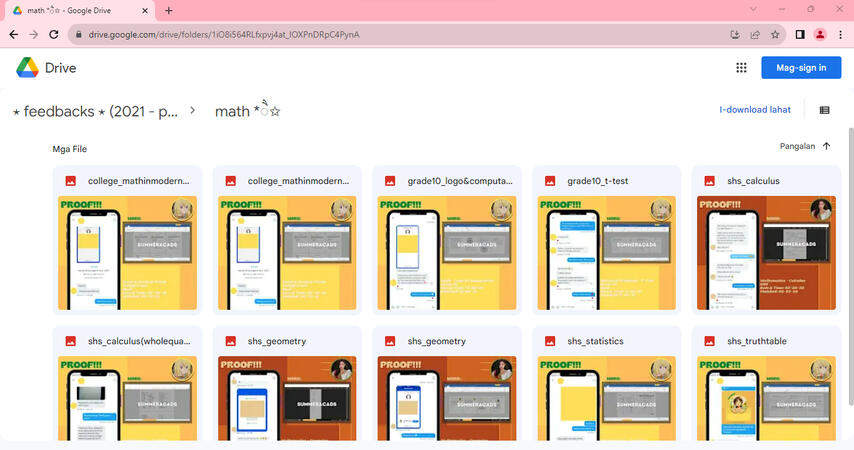Open the browser side panel icon
The image size is (854, 450).
pyautogui.click(x=800, y=34)
